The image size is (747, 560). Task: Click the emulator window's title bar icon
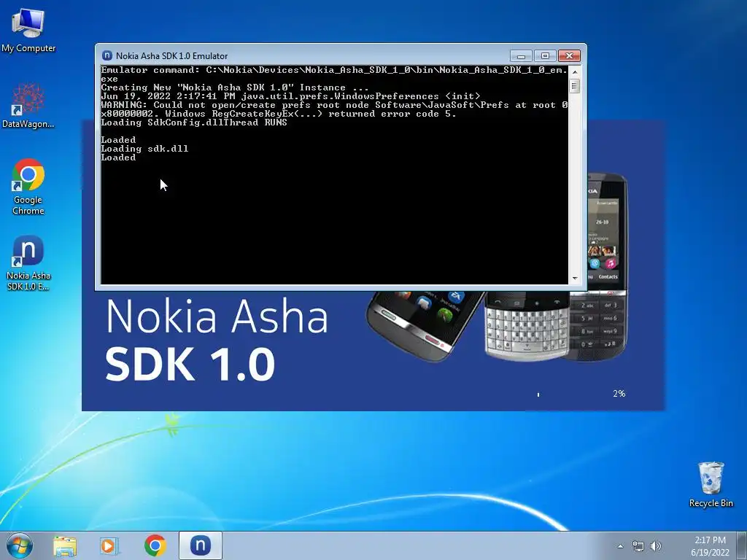pyautogui.click(x=107, y=55)
